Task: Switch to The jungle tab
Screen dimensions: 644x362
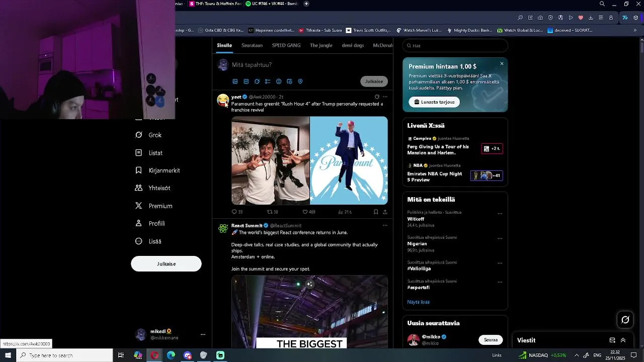Action: (x=321, y=45)
